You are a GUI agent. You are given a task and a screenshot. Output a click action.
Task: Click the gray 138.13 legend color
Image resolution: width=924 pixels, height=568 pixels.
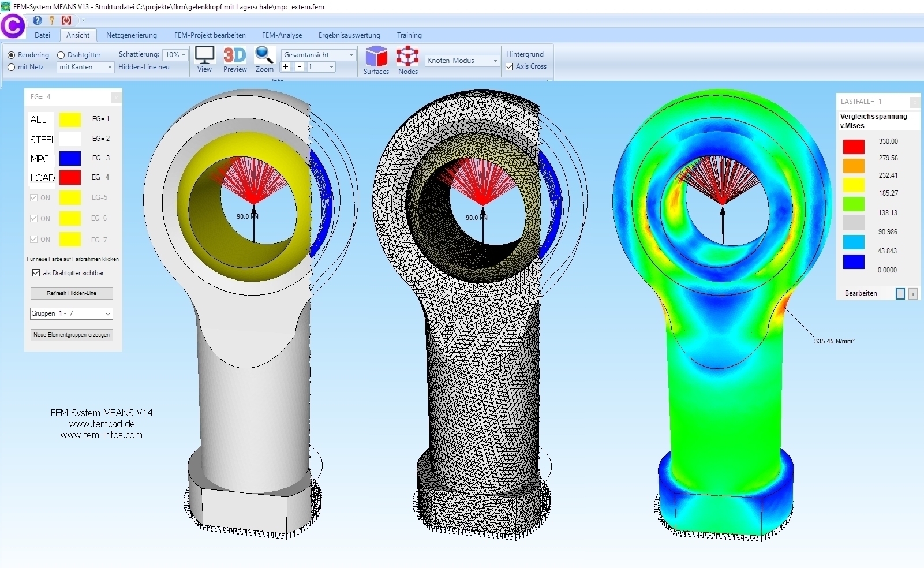coord(854,223)
